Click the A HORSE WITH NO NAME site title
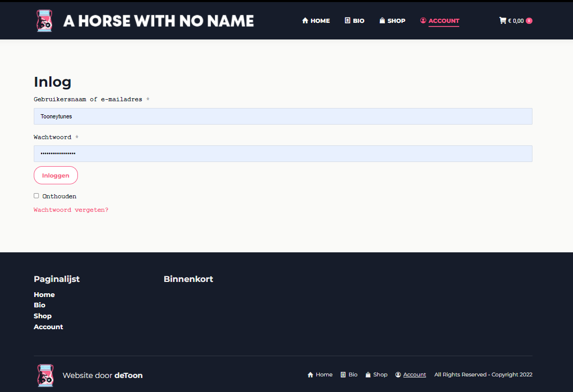Screen dimensions: 573x392 [158, 21]
